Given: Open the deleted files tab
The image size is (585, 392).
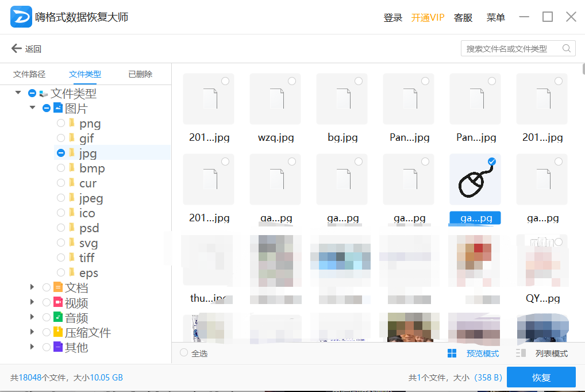Looking at the screenshot, I should 140,74.
